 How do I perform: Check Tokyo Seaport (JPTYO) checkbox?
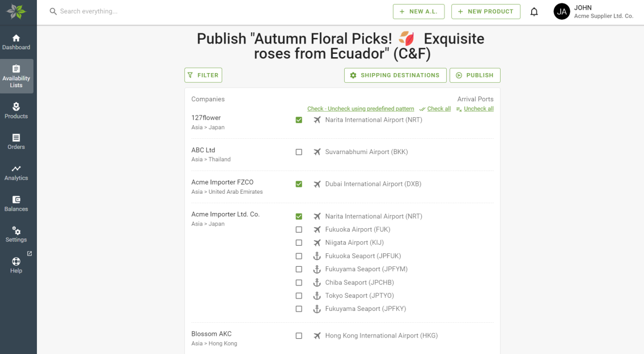(299, 296)
